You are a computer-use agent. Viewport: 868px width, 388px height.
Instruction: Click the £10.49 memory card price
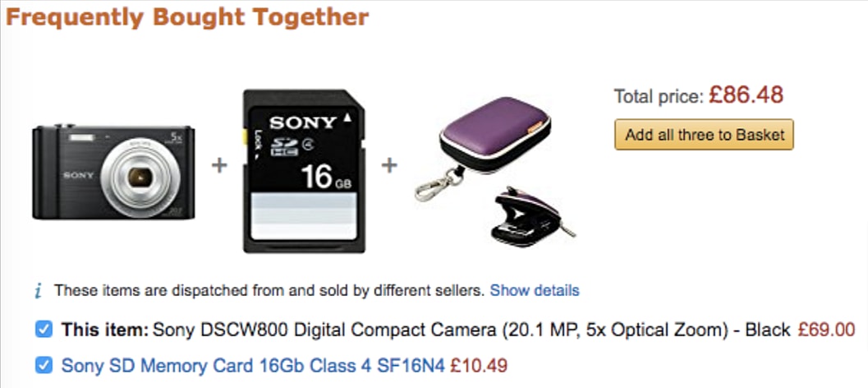click(480, 364)
